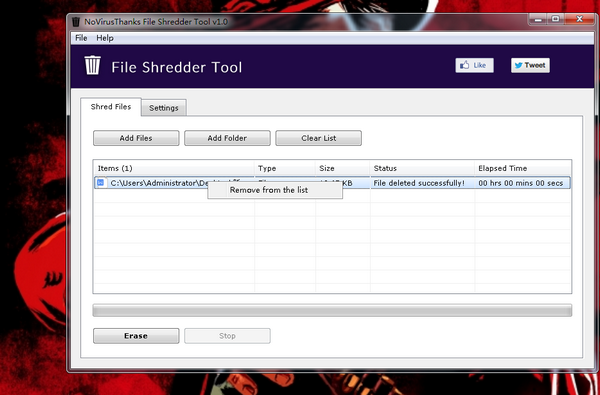Sort by the Items (1) column header
Screen dimensions: 600x395
click(174, 168)
